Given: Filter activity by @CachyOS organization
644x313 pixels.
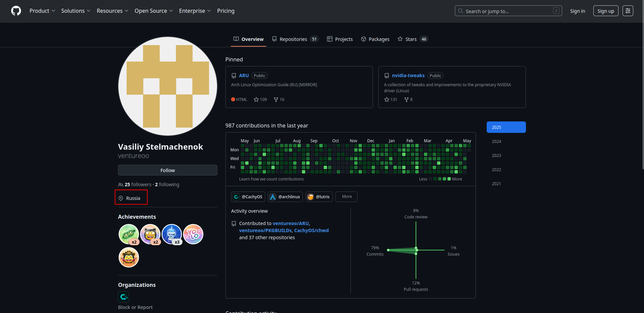Looking at the screenshot, I should click(x=248, y=197).
